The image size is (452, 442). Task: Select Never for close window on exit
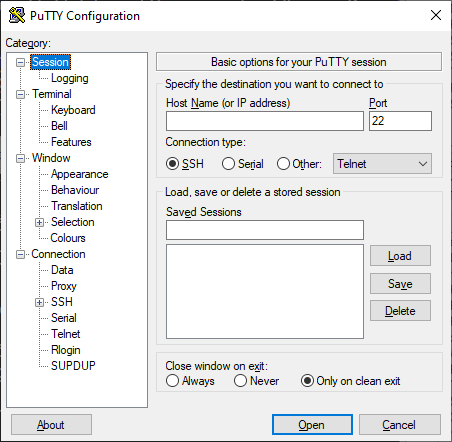[240, 381]
